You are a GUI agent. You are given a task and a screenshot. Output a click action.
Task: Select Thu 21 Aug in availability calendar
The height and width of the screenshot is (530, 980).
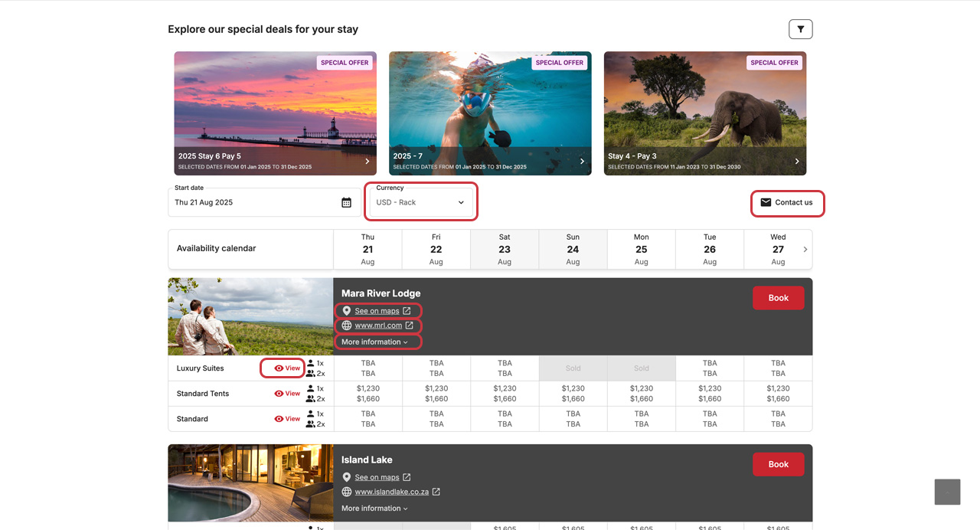coord(367,249)
